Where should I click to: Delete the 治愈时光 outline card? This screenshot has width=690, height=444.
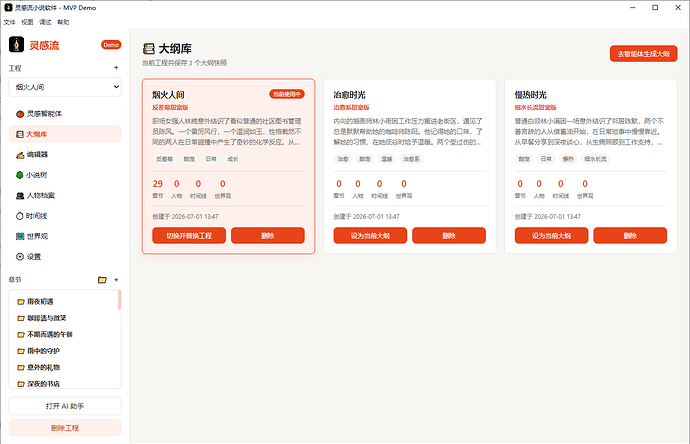coord(449,235)
